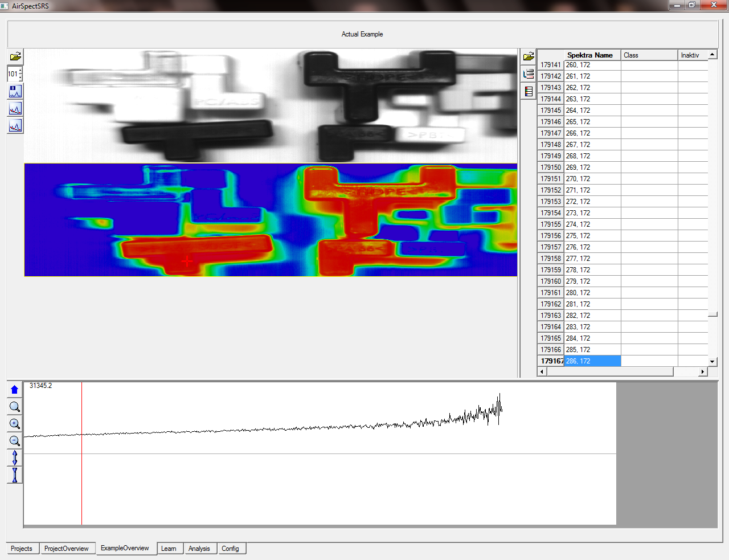The height and width of the screenshot is (560, 729).
Task: Zoom in on the spectrum plot
Action: (15, 424)
